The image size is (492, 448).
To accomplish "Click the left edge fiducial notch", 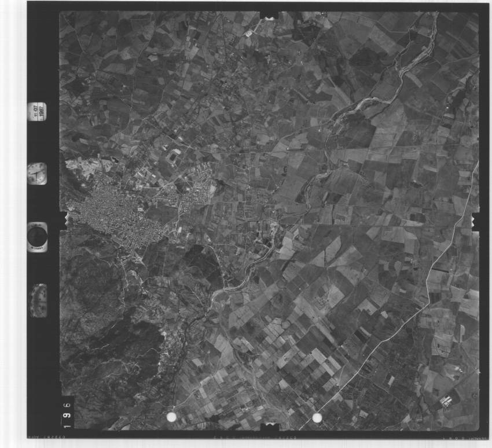I will click(x=63, y=219).
